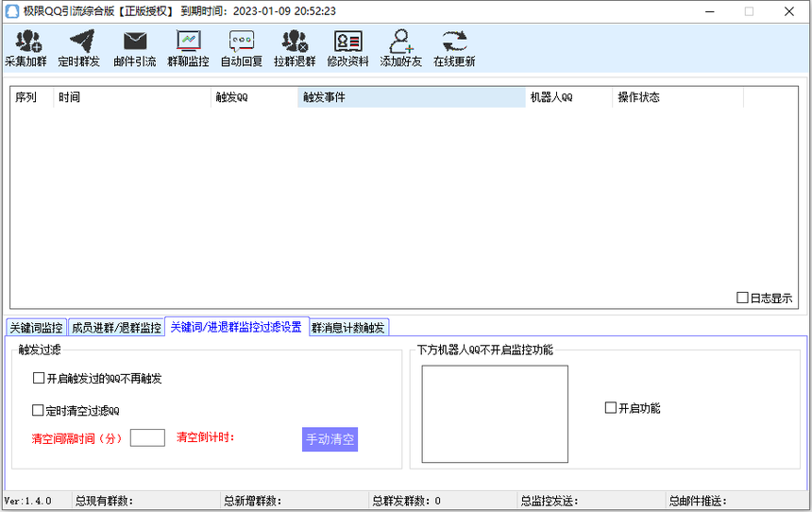The height and width of the screenshot is (512, 812).
Task: Click the 时间 column header
Action: click(x=132, y=97)
